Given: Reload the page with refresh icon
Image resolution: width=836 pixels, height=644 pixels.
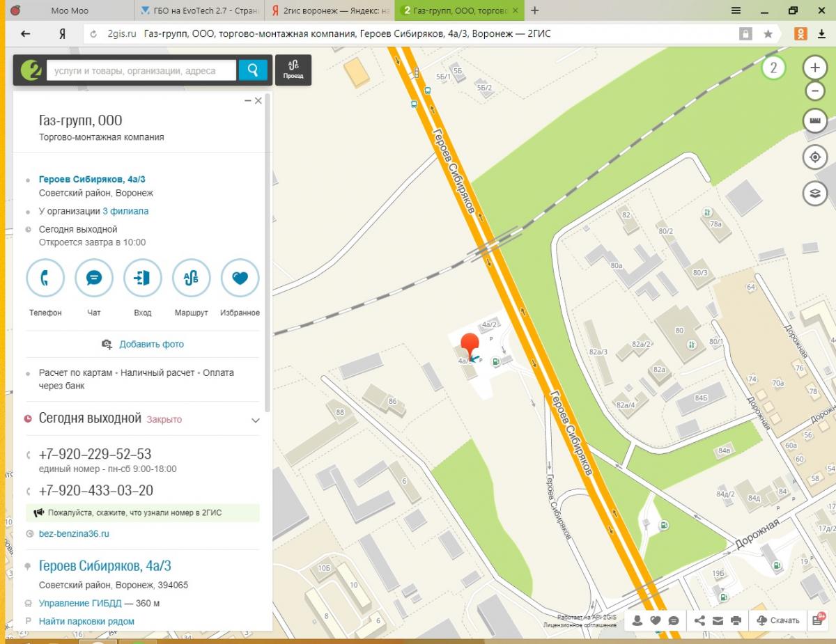Looking at the screenshot, I should [x=94, y=33].
